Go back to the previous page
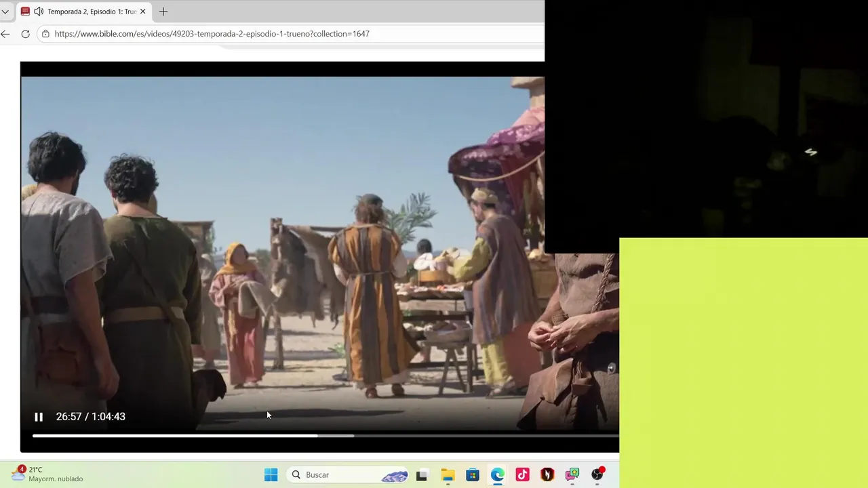 coord(5,34)
